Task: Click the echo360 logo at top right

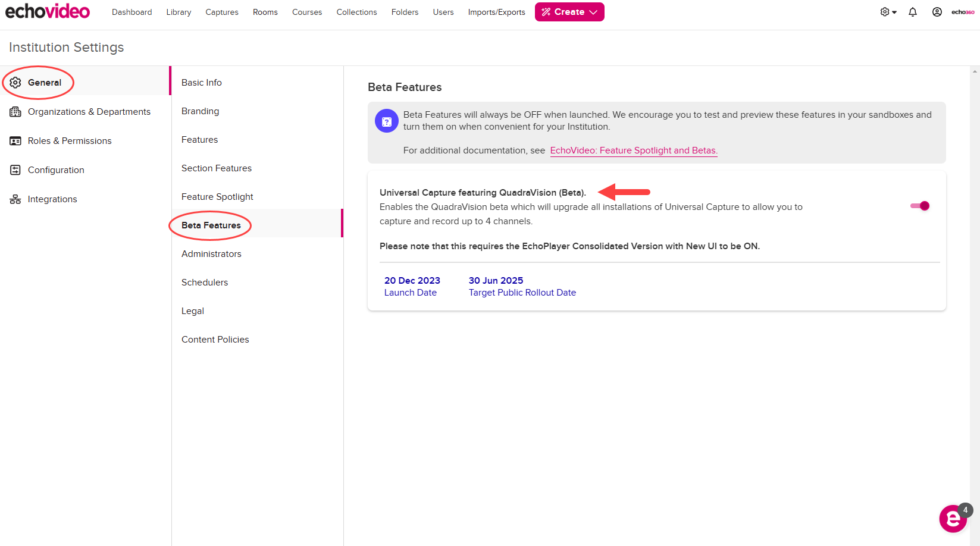Action: pyautogui.click(x=963, y=12)
